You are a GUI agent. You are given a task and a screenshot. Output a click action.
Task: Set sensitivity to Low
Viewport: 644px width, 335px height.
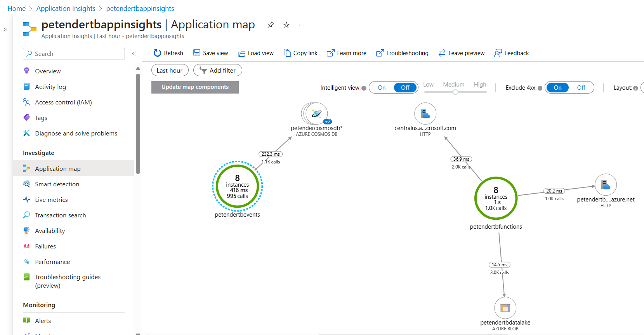(428, 85)
